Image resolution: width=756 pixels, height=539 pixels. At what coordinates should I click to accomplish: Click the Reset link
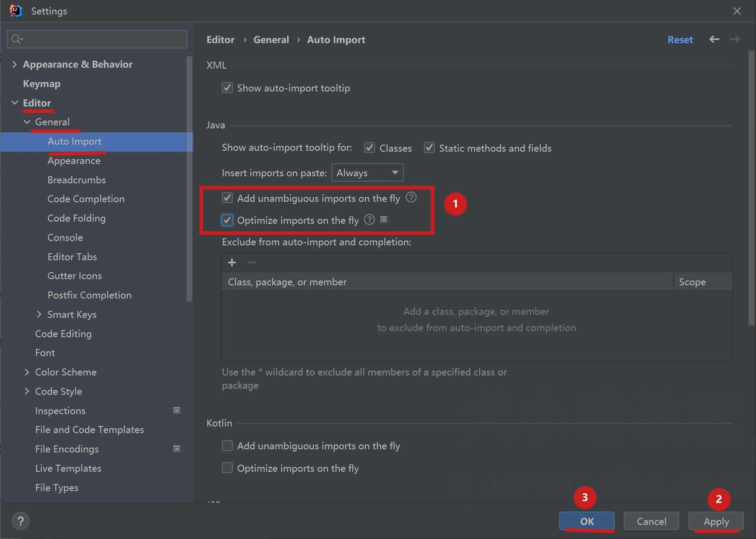point(680,40)
